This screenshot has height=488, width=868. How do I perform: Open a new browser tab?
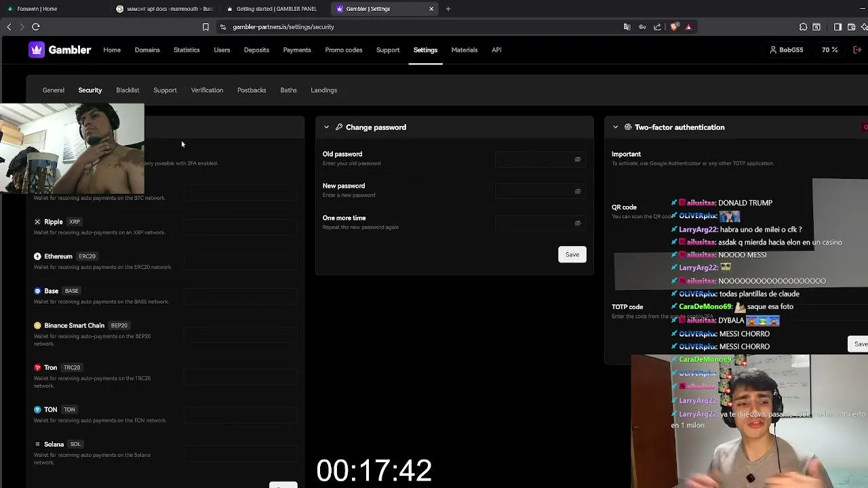point(448,9)
